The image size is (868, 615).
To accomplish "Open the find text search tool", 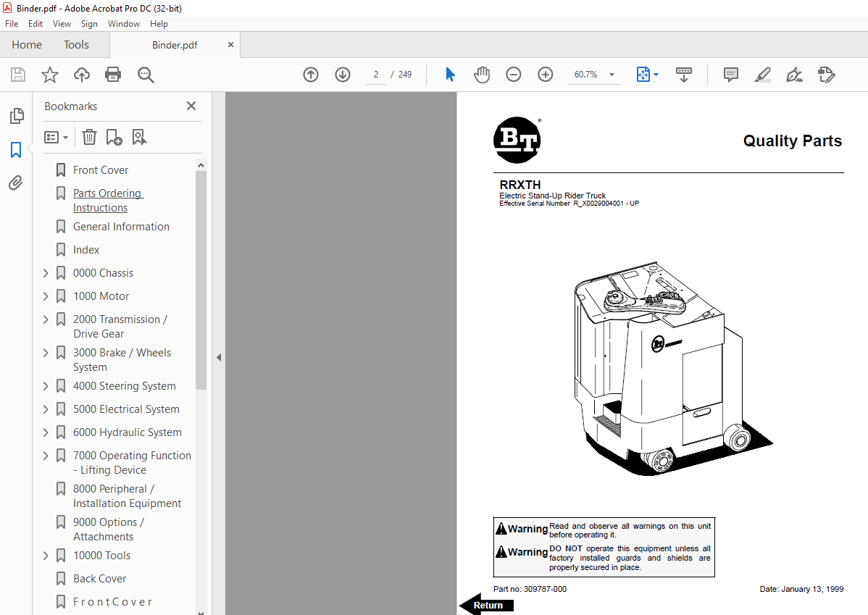I will [146, 75].
